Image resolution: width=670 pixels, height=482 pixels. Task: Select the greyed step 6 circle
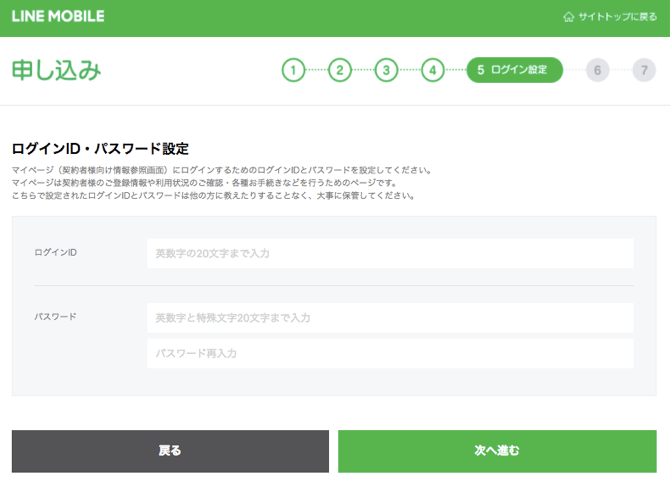[597, 70]
